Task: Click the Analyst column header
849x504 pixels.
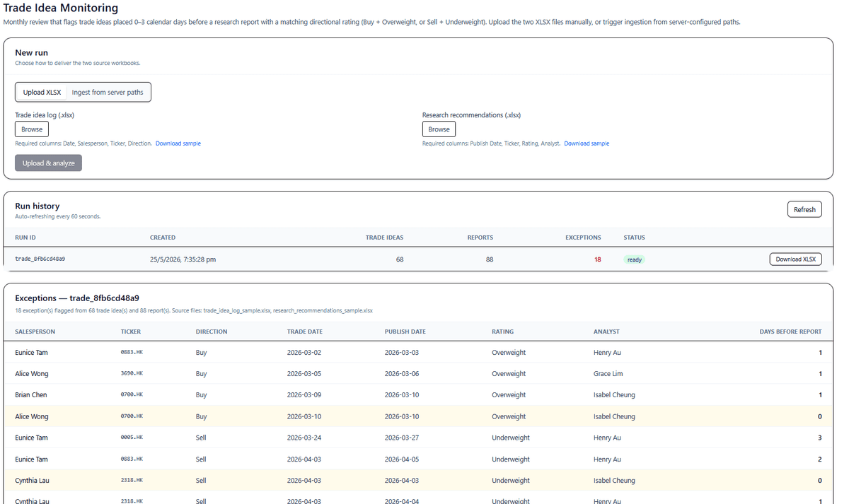Action: point(606,332)
